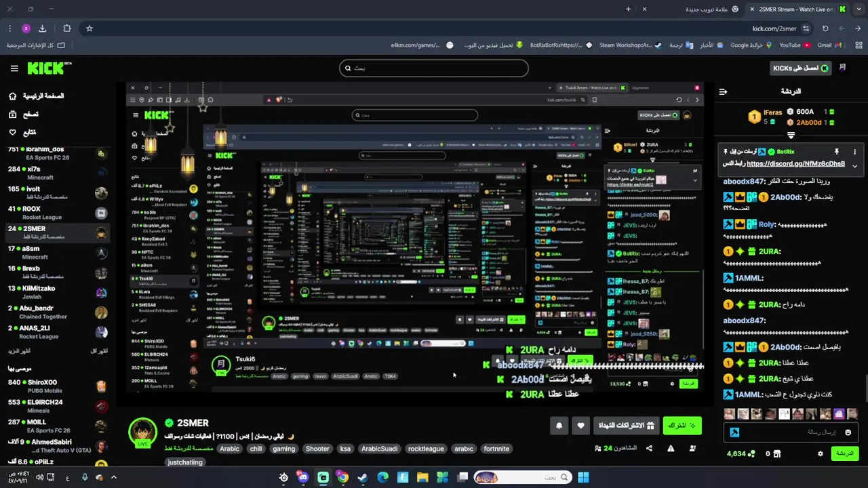Open Microsoft Edge from the taskbar
The image size is (868, 488).
[x=383, y=477]
